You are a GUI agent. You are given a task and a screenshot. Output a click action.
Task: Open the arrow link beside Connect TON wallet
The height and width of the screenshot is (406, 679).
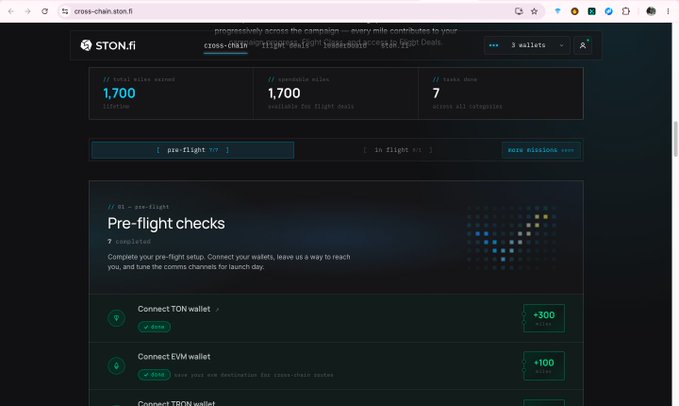217,309
